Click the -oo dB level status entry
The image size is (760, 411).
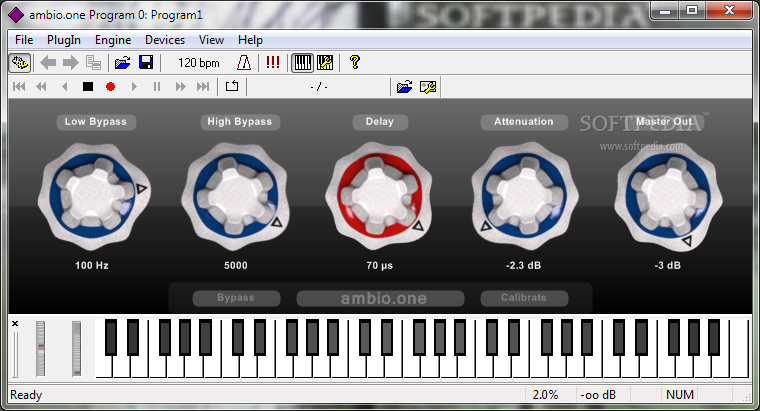coord(598,395)
